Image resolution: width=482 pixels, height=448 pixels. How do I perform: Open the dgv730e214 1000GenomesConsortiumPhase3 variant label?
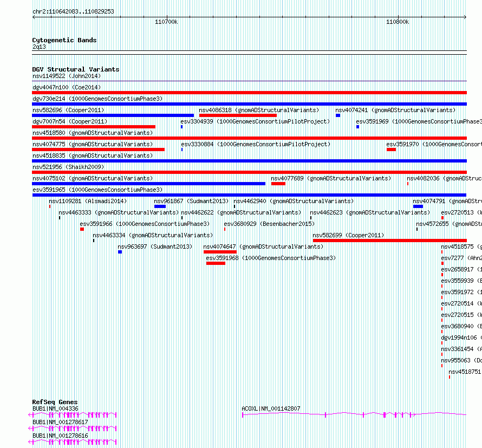coord(97,99)
